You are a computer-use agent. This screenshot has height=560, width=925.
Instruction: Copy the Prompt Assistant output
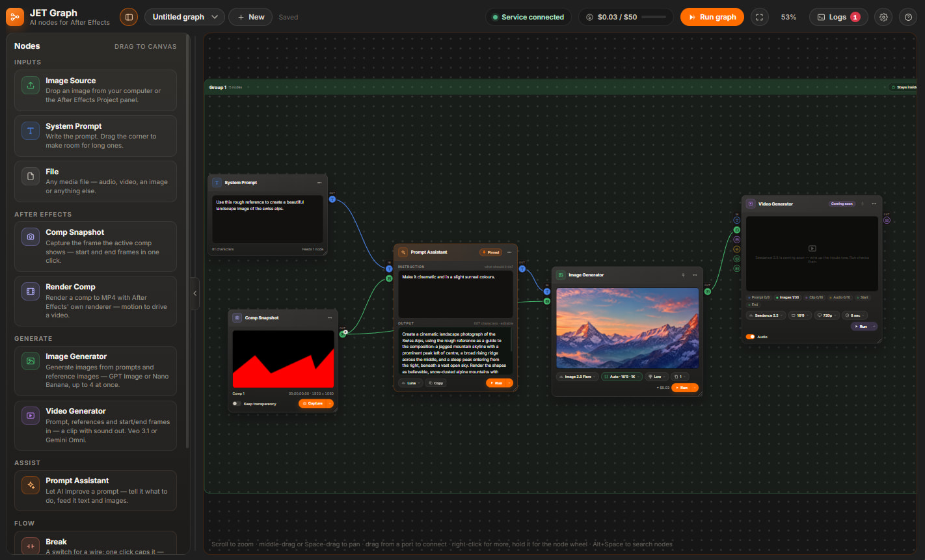click(435, 383)
